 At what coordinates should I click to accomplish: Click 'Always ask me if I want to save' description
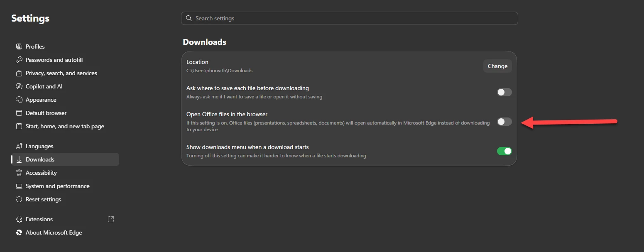254,97
